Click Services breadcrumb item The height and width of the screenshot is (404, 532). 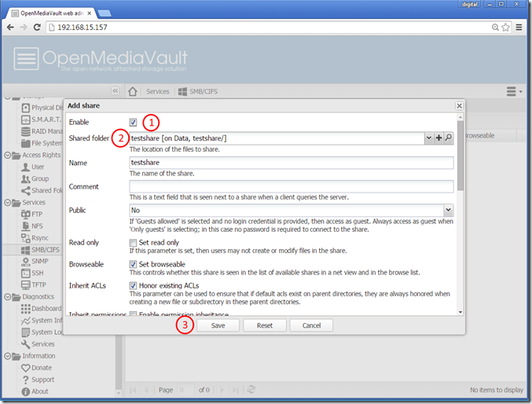[x=158, y=91]
